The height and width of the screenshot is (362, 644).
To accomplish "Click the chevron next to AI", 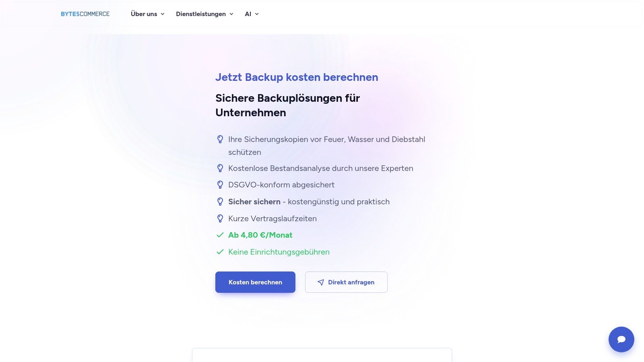I will [257, 14].
